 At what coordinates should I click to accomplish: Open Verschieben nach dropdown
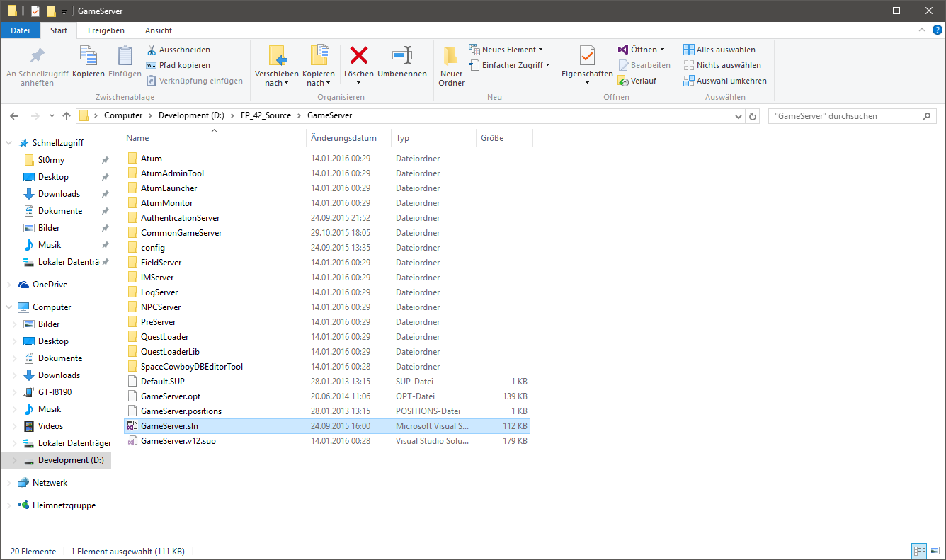(276, 64)
